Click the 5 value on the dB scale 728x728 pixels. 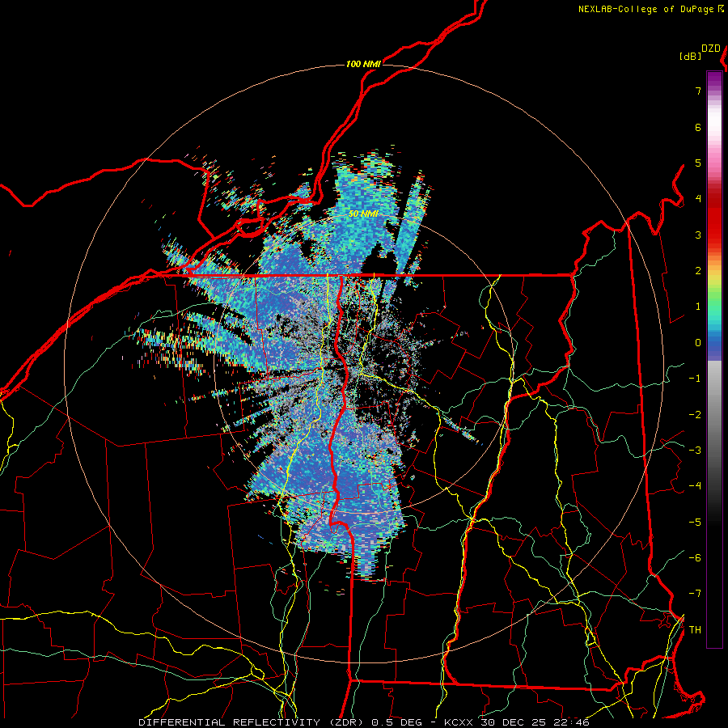(x=698, y=163)
